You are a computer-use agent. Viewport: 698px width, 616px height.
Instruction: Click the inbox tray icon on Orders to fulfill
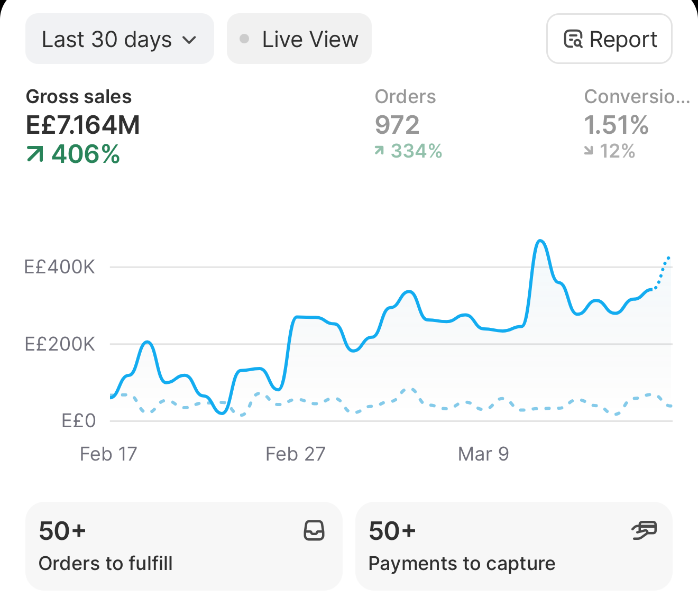pos(314,530)
